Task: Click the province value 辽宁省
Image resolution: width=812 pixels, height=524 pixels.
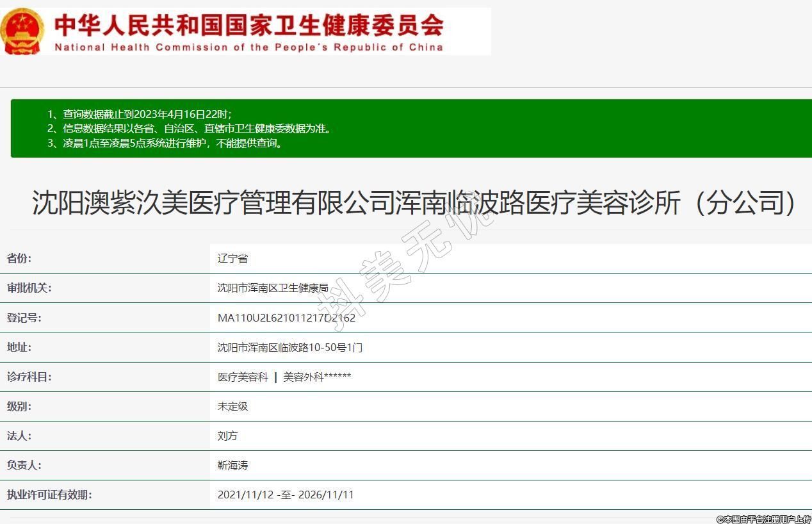Action: (232, 259)
